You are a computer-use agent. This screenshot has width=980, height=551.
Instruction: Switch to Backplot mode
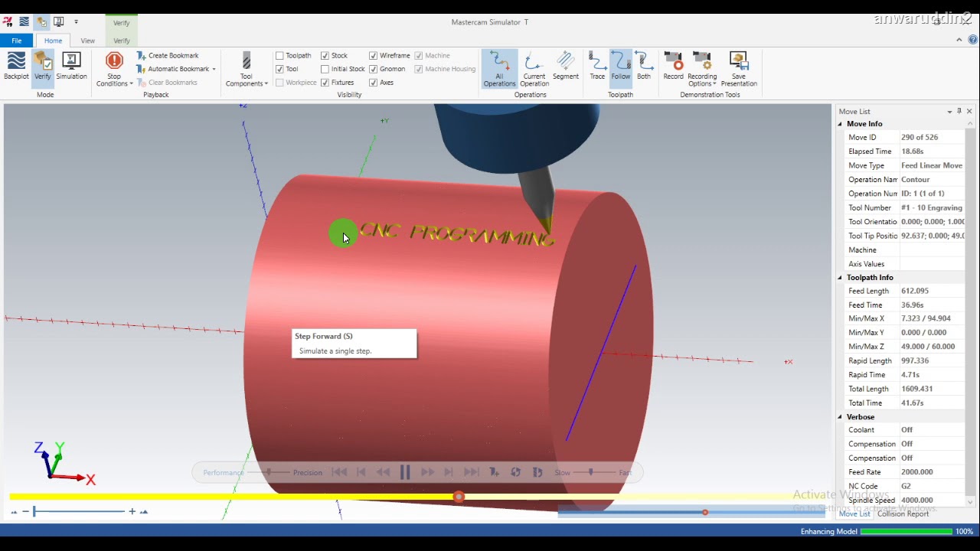[x=16, y=66]
